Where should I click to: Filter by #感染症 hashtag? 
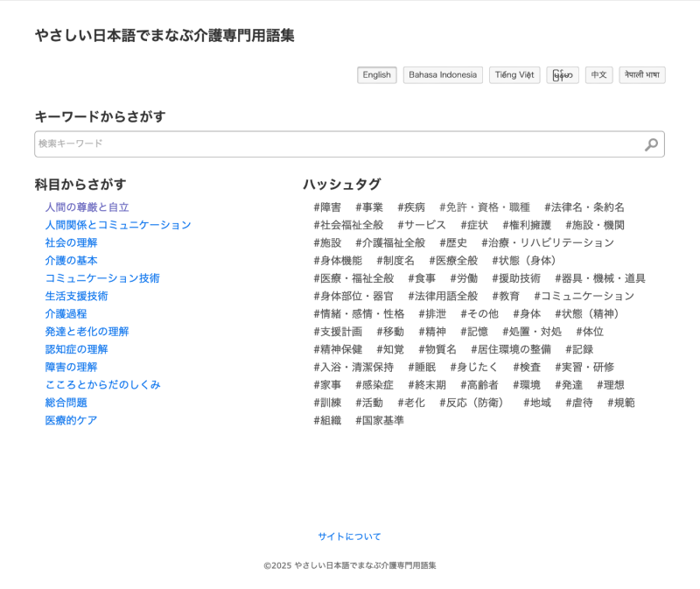click(x=374, y=385)
